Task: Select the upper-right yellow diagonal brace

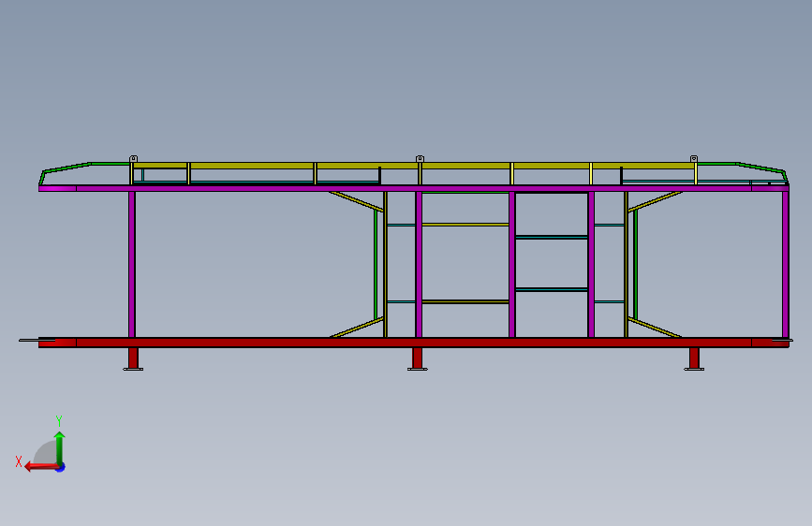Action: [x=655, y=201]
